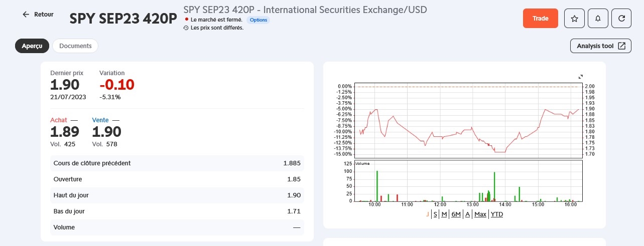
Task: Switch chart to S weekly range
Action: (x=435, y=214)
